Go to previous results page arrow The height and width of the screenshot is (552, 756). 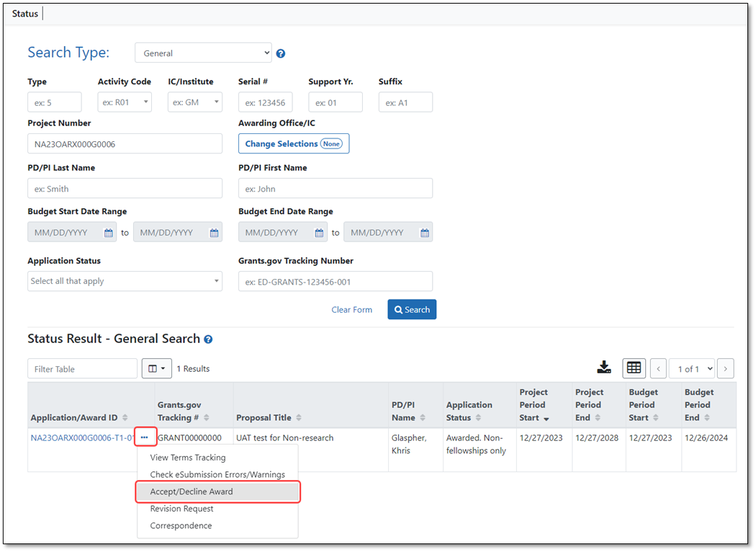(x=658, y=369)
